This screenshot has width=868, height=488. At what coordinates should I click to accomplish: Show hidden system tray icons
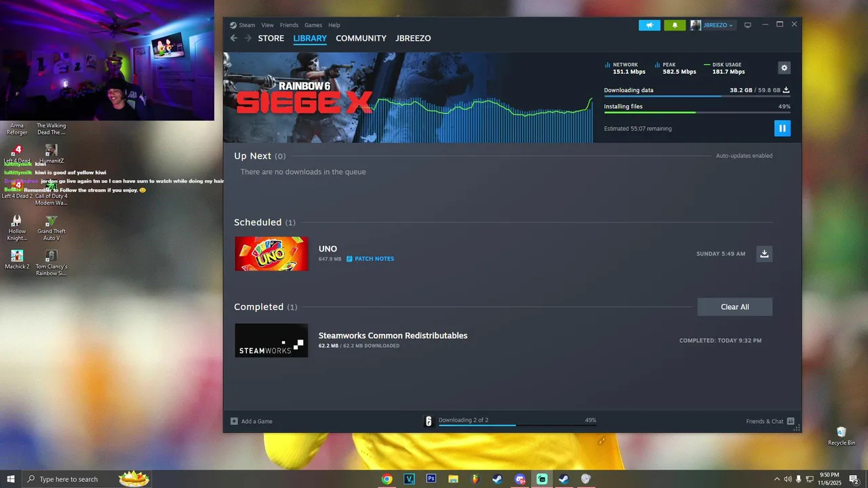click(776, 479)
